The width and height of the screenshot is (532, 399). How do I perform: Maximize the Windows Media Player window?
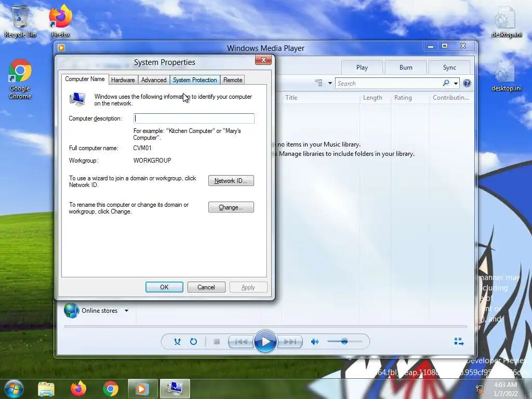(445, 46)
